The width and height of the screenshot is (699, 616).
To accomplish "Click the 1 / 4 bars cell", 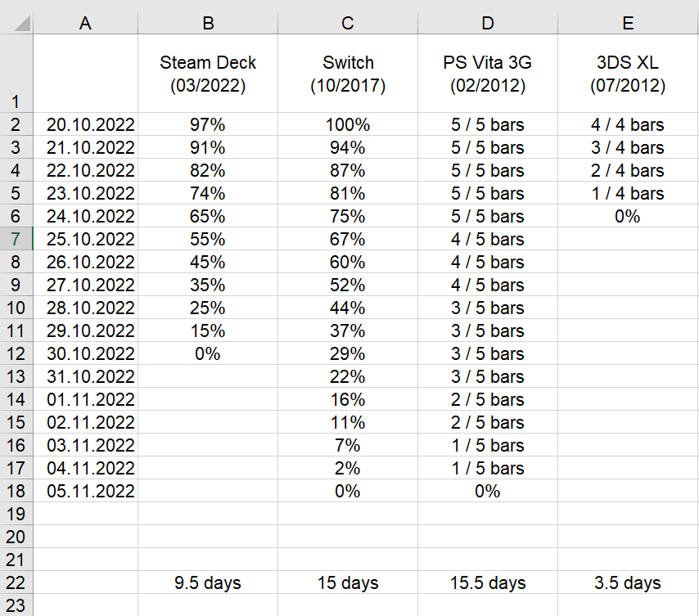I will (x=628, y=193).
